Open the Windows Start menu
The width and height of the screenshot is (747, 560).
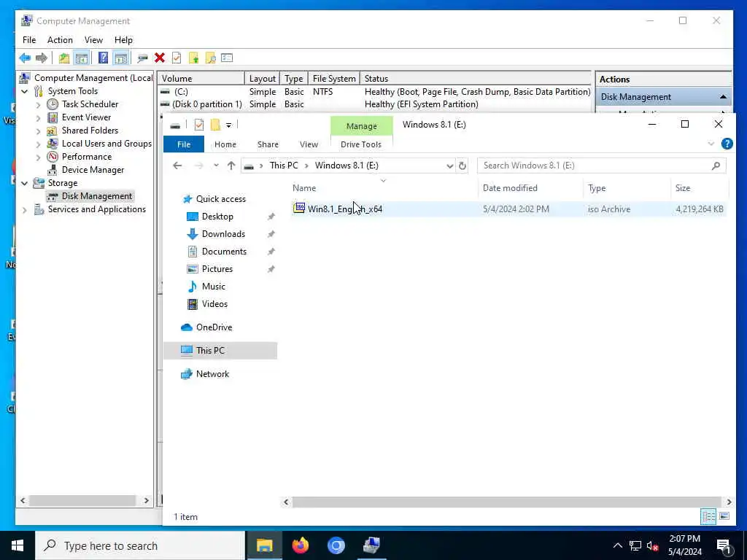tap(18, 545)
